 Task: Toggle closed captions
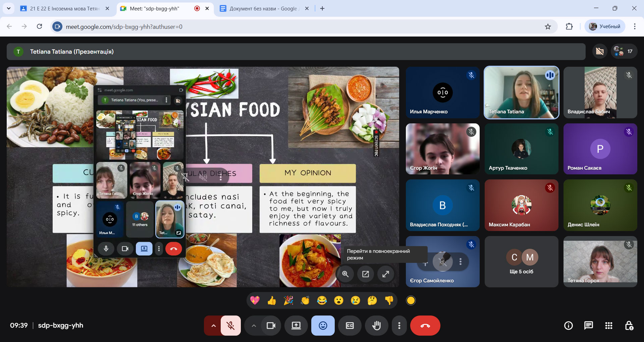pyautogui.click(x=350, y=326)
